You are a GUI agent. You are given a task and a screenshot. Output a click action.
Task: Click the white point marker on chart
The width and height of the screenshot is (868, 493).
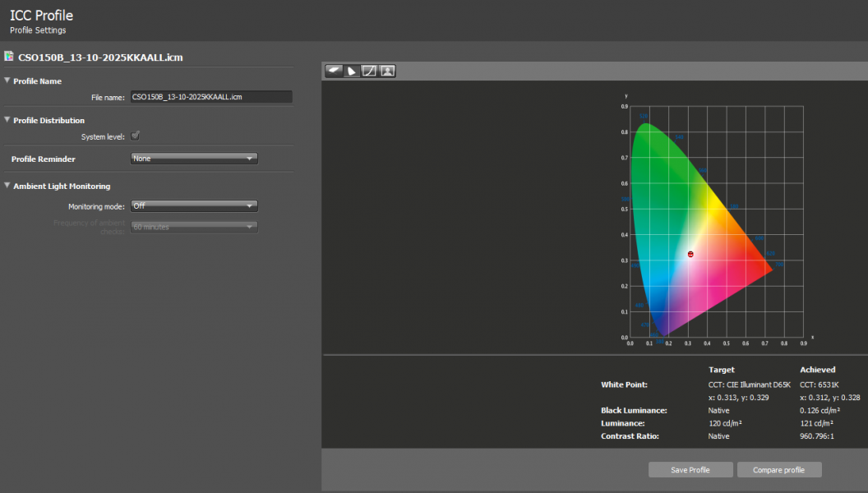(x=690, y=255)
